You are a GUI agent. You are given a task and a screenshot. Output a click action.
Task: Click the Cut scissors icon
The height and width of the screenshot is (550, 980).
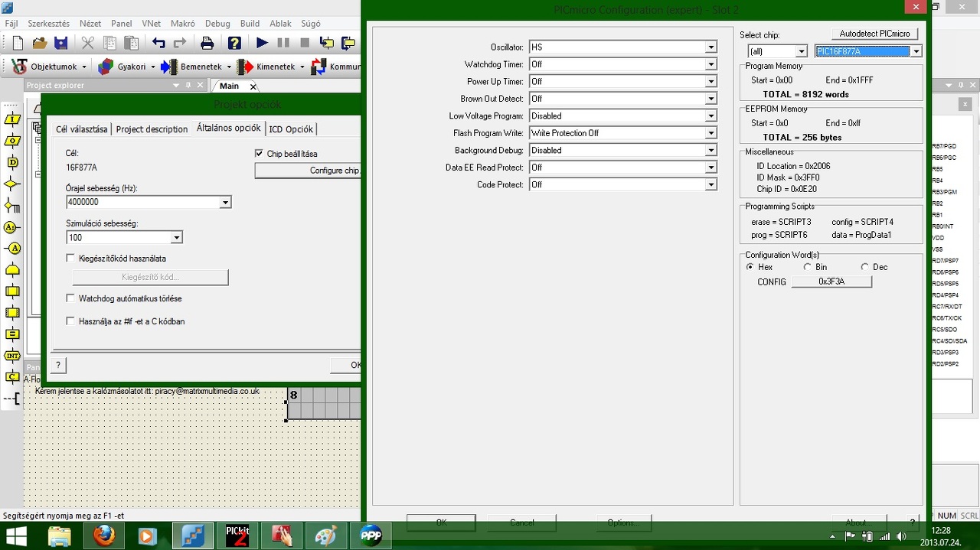pyautogui.click(x=88, y=44)
